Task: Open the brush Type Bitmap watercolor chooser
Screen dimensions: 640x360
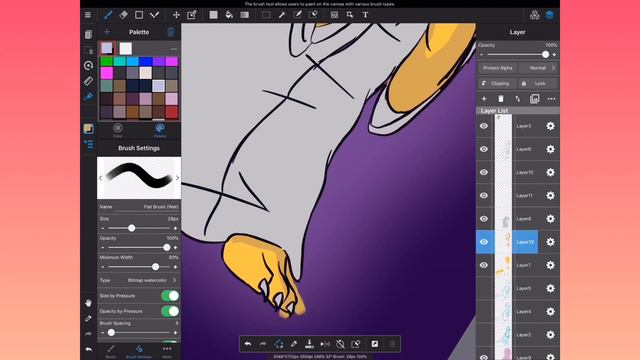Action: pyautogui.click(x=139, y=280)
